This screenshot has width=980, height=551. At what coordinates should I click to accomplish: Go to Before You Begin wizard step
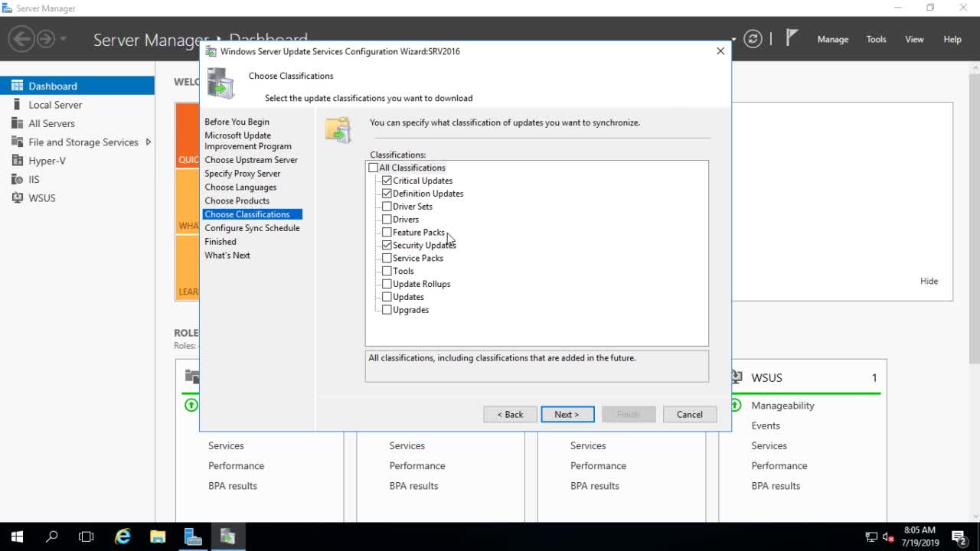click(x=237, y=122)
